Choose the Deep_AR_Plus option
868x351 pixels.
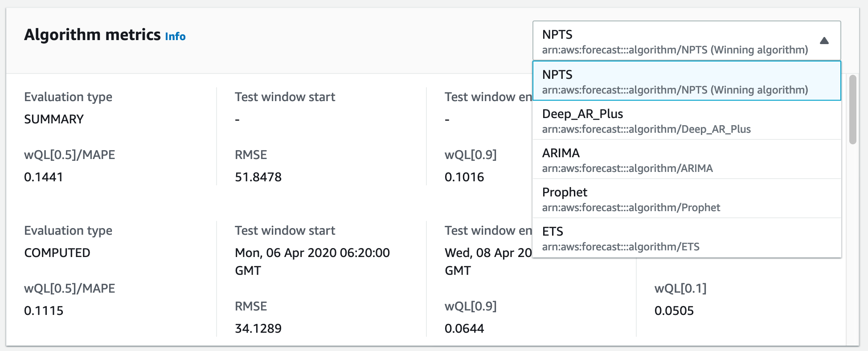pyautogui.click(x=687, y=120)
